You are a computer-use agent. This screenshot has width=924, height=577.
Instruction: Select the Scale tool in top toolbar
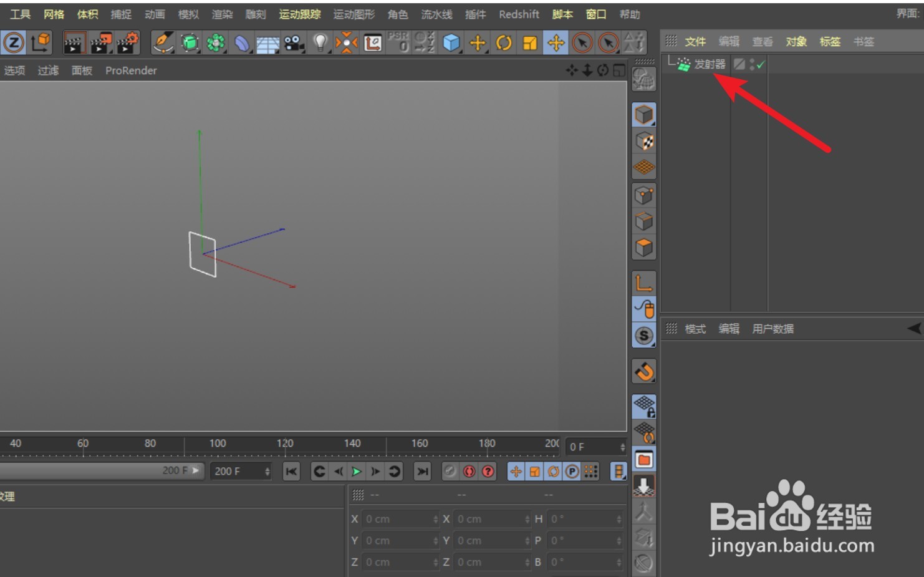tap(530, 42)
